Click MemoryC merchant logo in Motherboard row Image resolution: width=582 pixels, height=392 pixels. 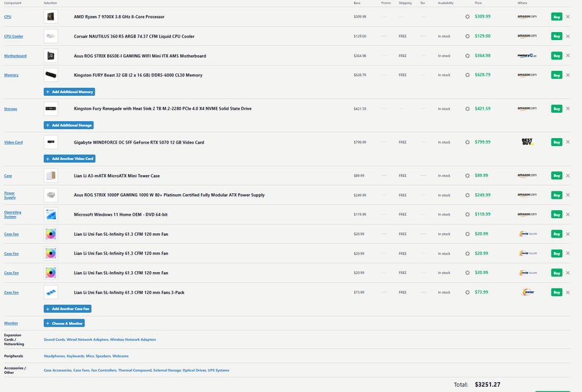click(x=527, y=56)
